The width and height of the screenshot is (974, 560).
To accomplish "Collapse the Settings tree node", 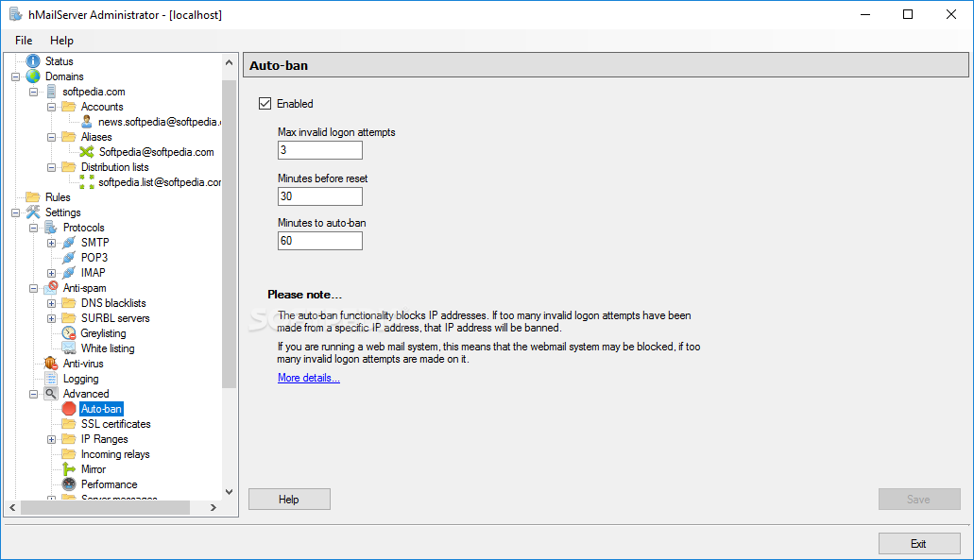I will [15, 212].
